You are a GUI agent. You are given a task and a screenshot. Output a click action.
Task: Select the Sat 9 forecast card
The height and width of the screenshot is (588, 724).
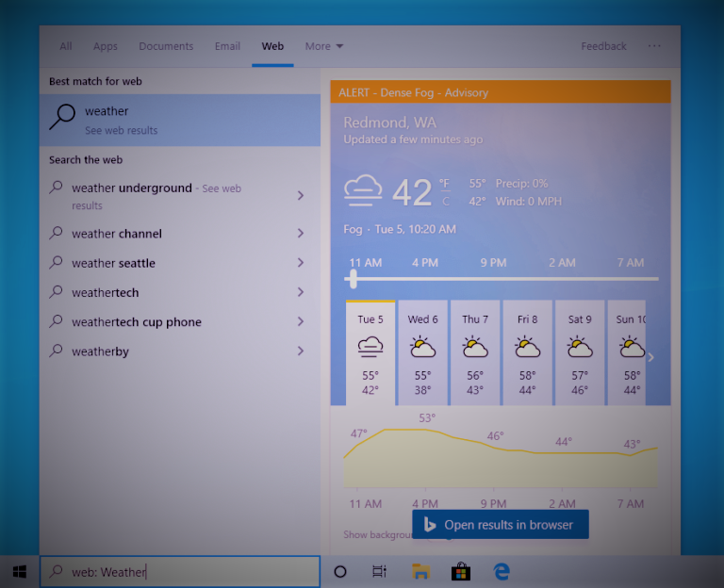coord(580,353)
